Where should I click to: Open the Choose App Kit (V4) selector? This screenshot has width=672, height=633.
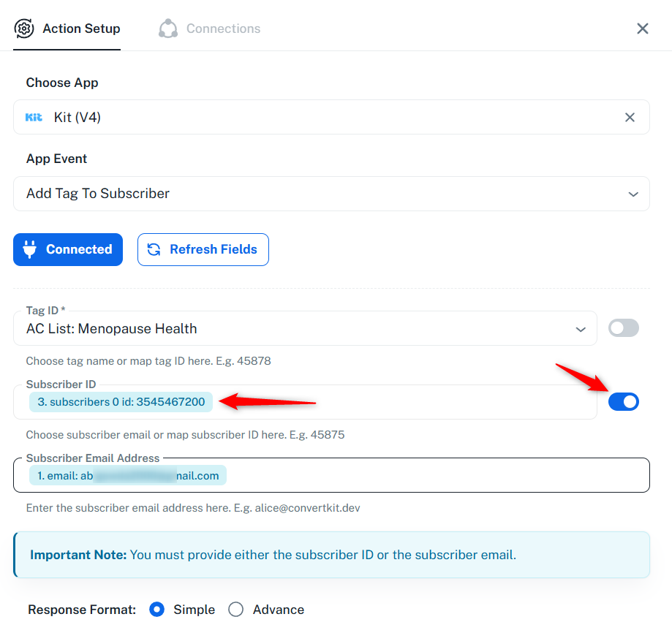click(331, 118)
